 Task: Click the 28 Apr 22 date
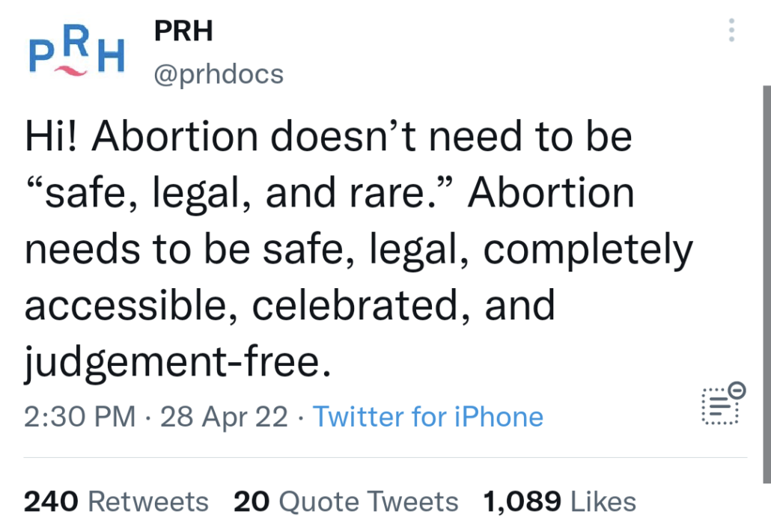coord(224,417)
